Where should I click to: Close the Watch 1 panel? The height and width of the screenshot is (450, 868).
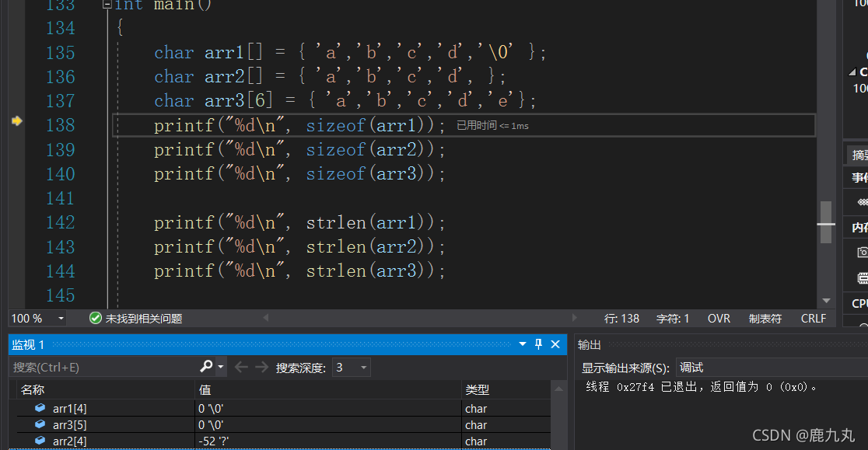(555, 344)
